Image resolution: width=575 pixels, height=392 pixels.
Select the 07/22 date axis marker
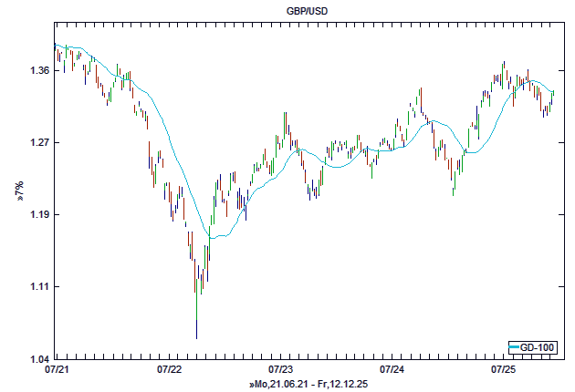(x=170, y=370)
